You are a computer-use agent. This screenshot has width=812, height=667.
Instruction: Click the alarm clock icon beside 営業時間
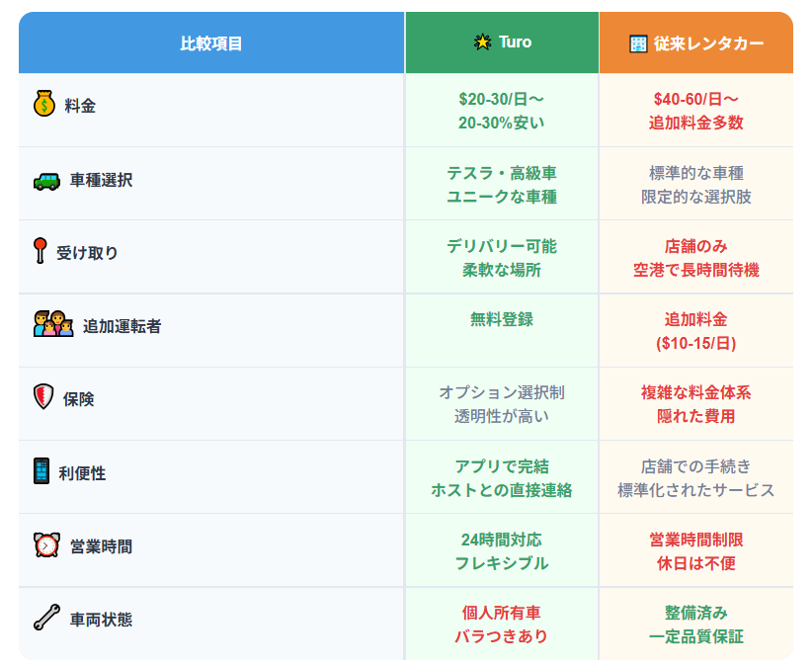tap(47, 544)
